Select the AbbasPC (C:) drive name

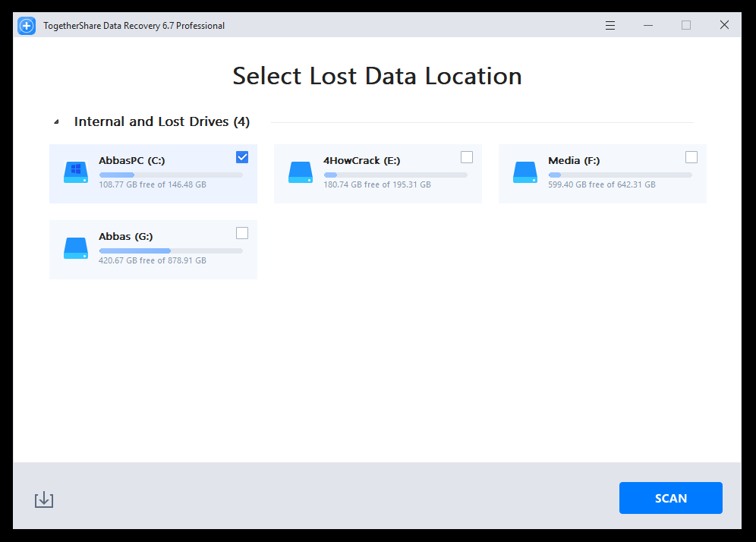[x=131, y=161]
